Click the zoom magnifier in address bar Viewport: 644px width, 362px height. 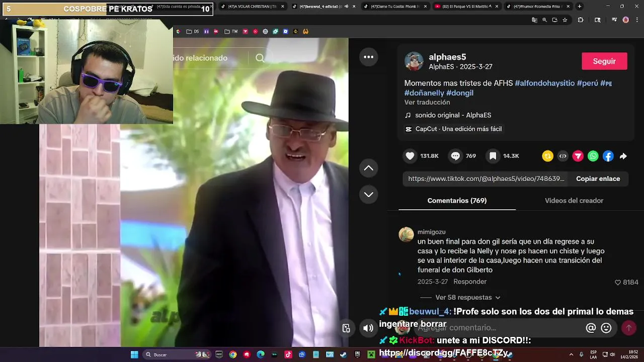[544, 20]
